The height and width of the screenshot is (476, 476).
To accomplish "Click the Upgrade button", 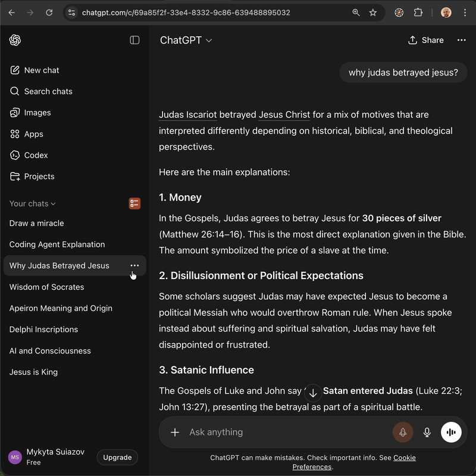I will coord(117,457).
